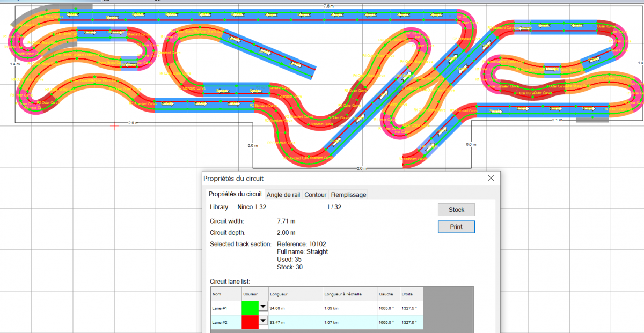The height and width of the screenshot is (333, 644).
Task: Select the Lane #1 name cell
Action: pos(225,308)
